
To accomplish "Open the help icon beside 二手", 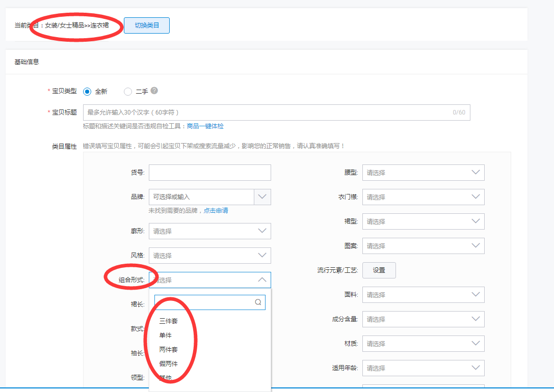I will point(154,91).
